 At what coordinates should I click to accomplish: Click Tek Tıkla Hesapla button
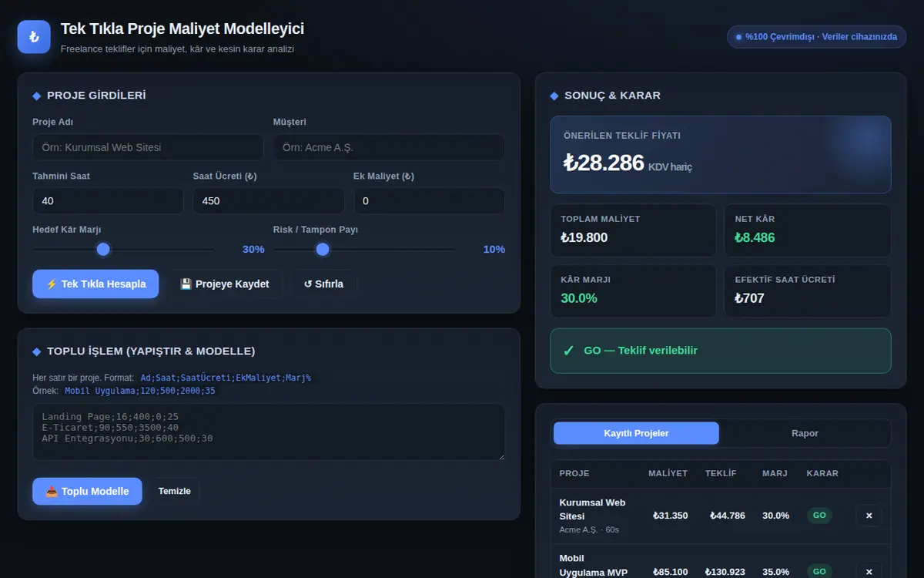tap(95, 284)
